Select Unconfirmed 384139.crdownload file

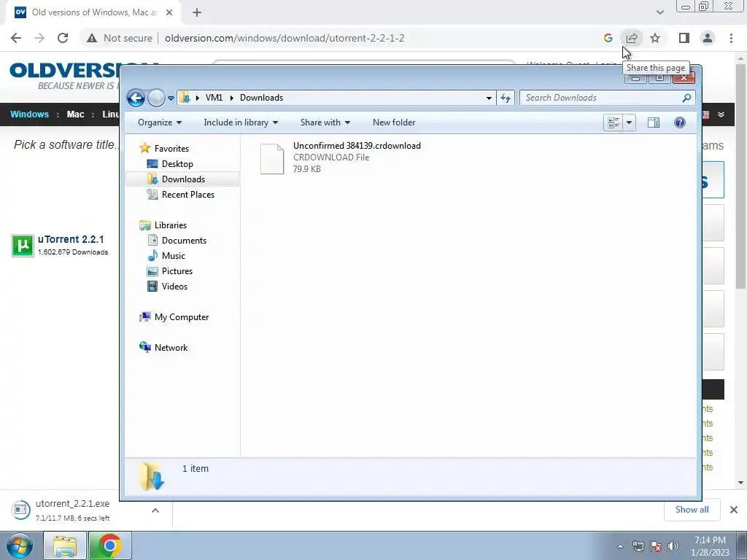[340, 157]
